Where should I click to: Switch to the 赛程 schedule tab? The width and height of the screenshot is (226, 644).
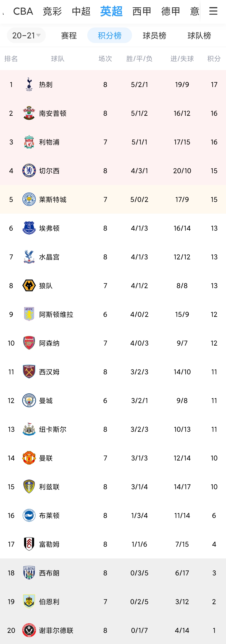(69, 35)
